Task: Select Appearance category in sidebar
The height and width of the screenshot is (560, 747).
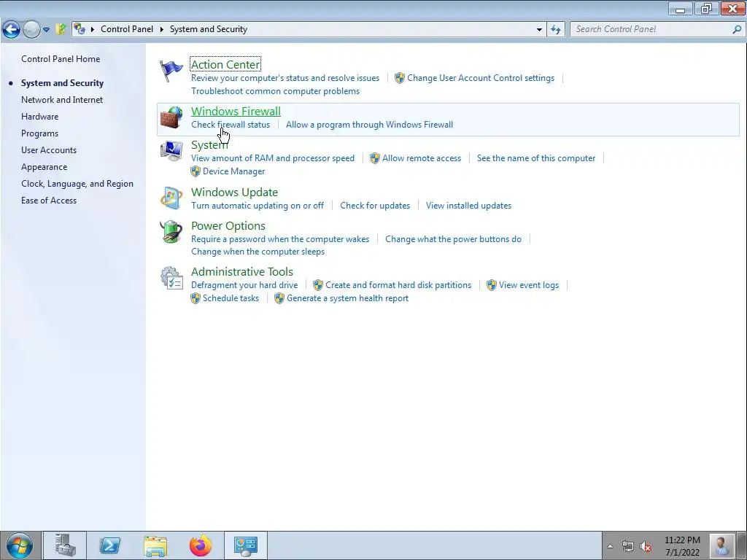Action: pos(44,167)
